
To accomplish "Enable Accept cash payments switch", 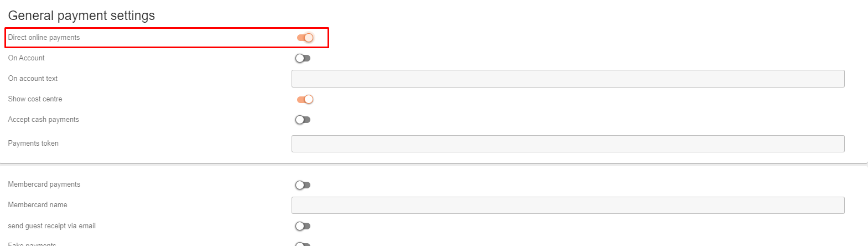I will pyautogui.click(x=303, y=120).
